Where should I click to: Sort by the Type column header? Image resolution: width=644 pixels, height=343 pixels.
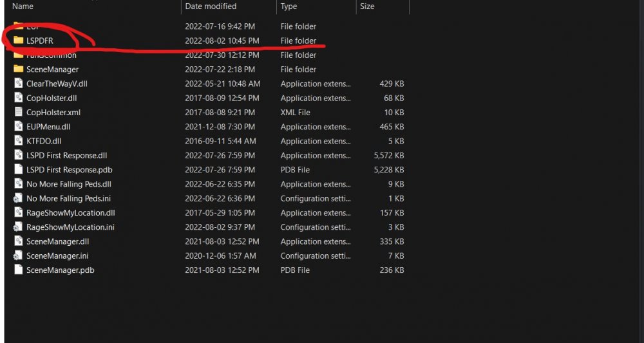pyautogui.click(x=289, y=6)
